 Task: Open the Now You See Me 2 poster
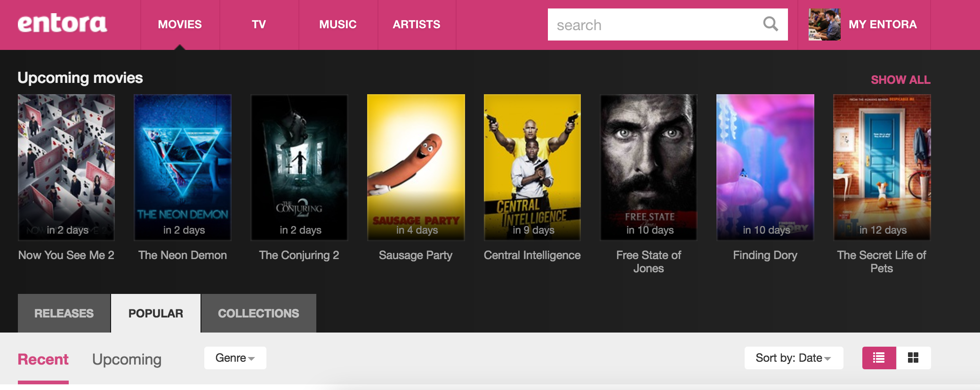pos(66,167)
